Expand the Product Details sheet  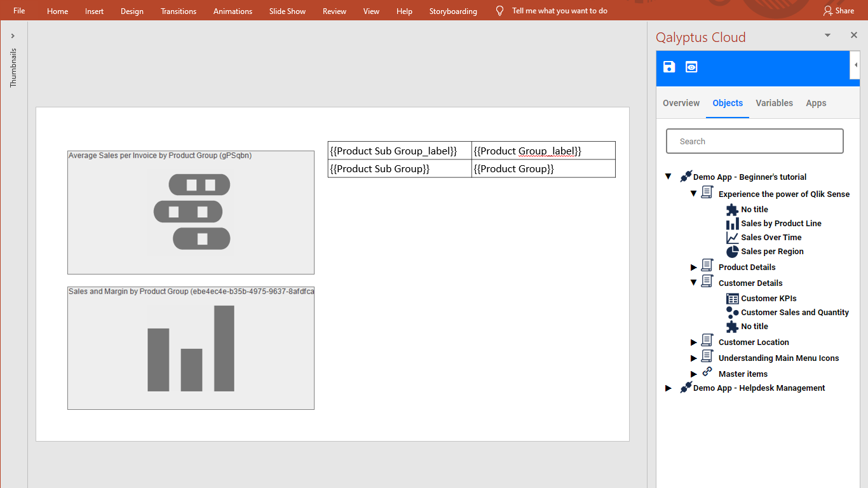pyautogui.click(x=694, y=268)
